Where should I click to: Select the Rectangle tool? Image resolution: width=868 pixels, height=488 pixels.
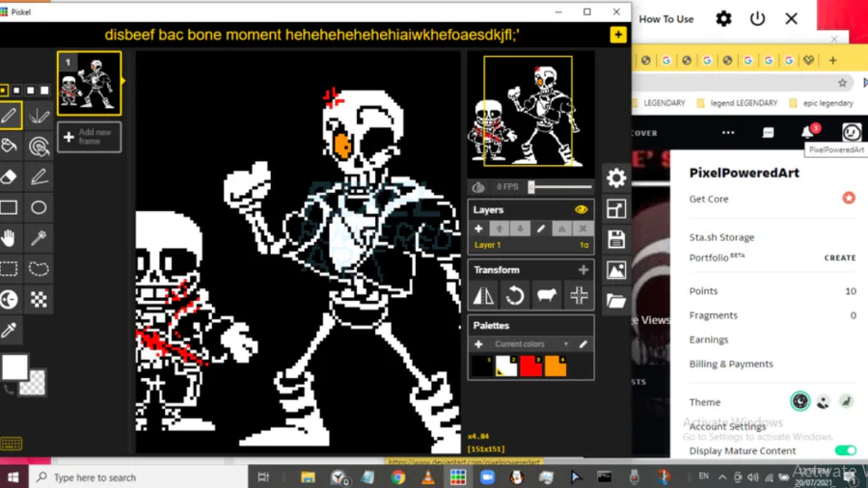(10, 207)
